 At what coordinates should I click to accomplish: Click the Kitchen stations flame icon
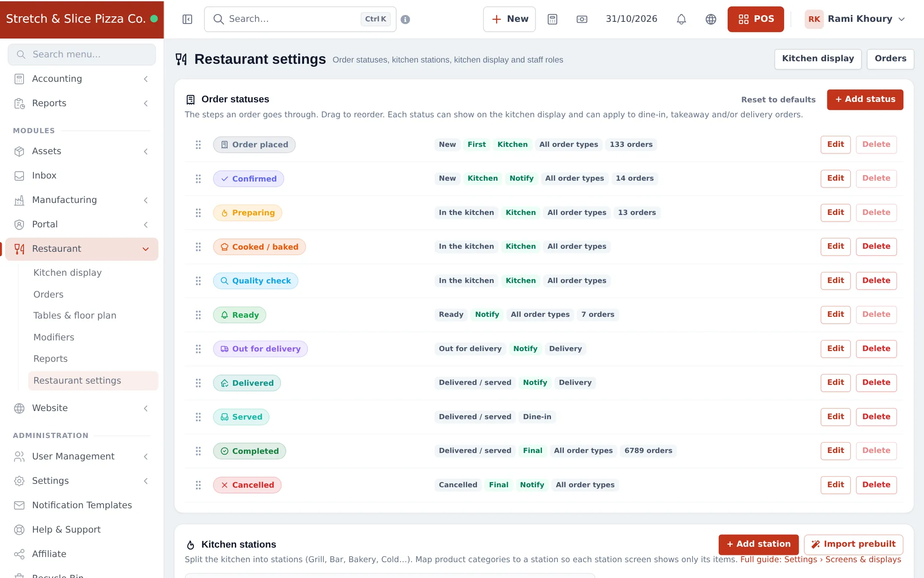(x=190, y=545)
